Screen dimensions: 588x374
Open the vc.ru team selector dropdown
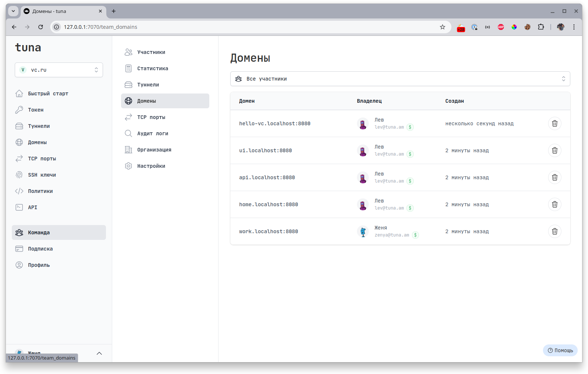(59, 70)
